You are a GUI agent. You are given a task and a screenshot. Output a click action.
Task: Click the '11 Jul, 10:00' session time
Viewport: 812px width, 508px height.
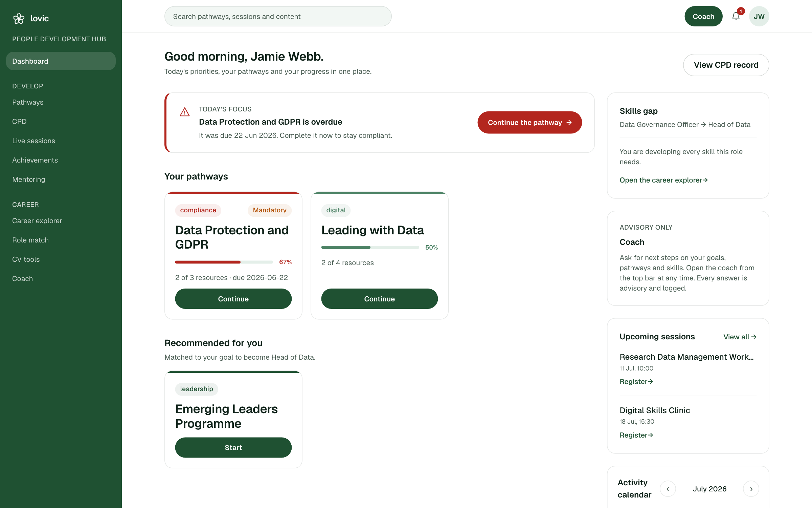[x=636, y=368]
